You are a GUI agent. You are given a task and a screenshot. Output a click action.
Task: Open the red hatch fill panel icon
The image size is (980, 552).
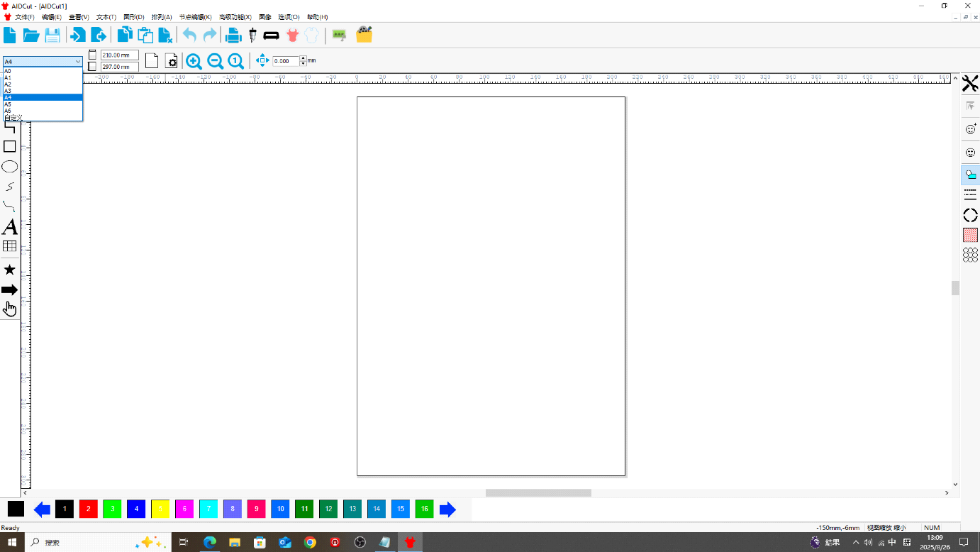tap(970, 235)
